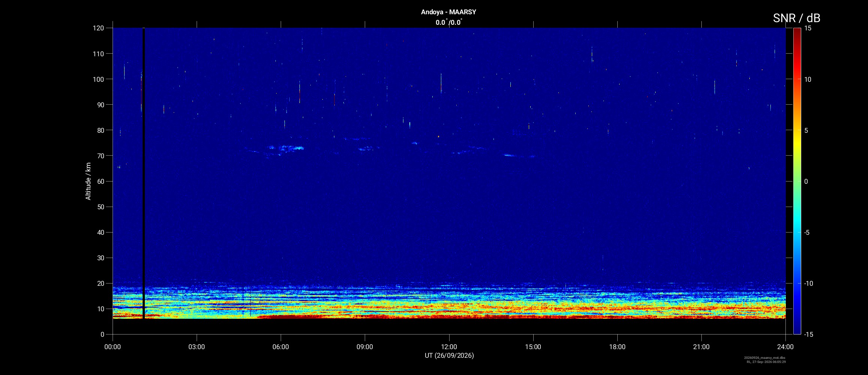
Task: Click the dark red top of the SNR colorbar
Action: coord(797,32)
